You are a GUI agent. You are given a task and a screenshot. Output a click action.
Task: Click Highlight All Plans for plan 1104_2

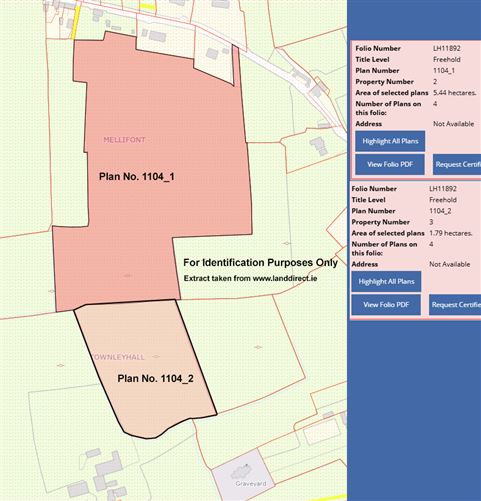pyautogui.click(x=386, y=281)
